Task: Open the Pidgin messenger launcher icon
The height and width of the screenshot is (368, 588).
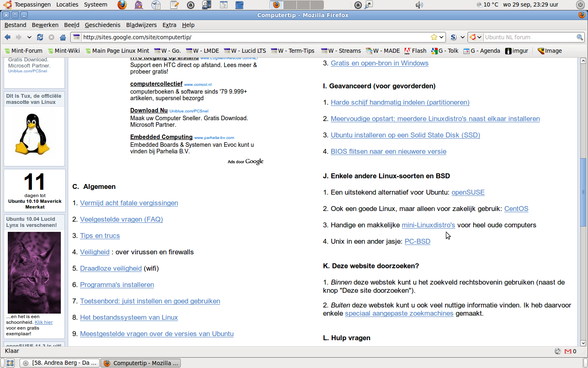Action: [139, 5]
